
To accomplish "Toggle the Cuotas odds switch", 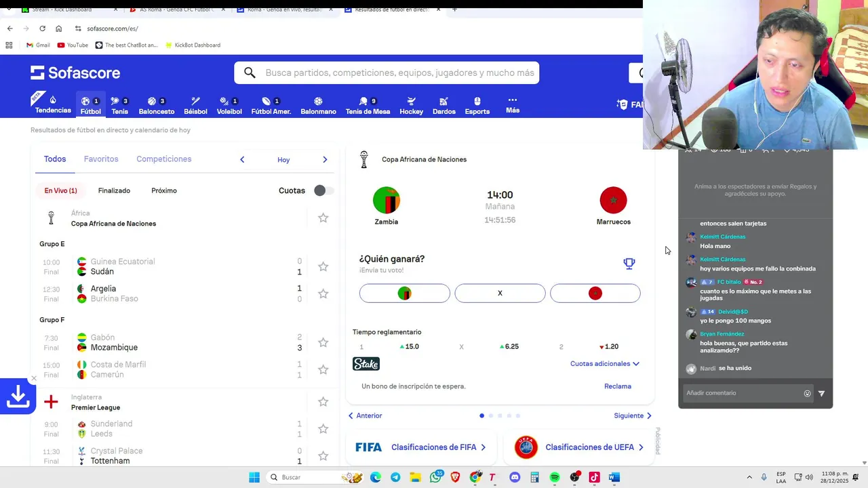I will [x=324, y=190].
